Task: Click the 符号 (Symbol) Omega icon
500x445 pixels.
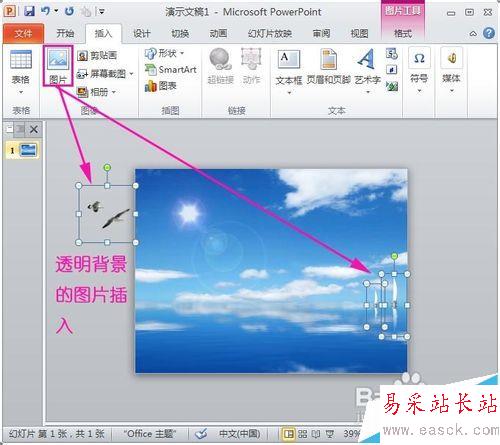Action: [419, 59]
